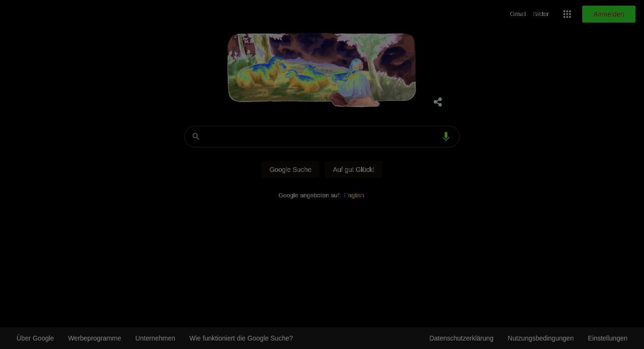Click the Auf gut Glück! button
The image size is (644, 349).
[x=354, y=170]
